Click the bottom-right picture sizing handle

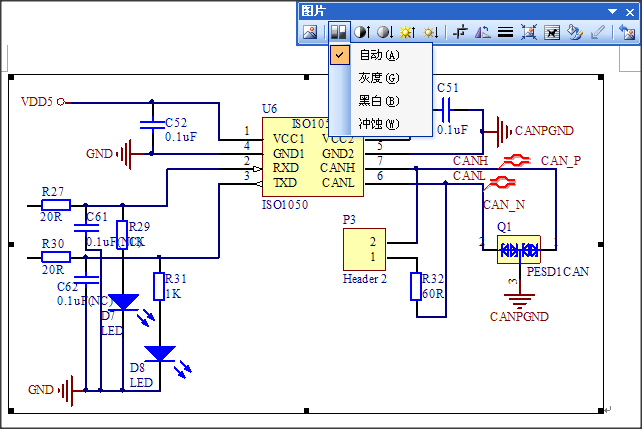point(601,411)
